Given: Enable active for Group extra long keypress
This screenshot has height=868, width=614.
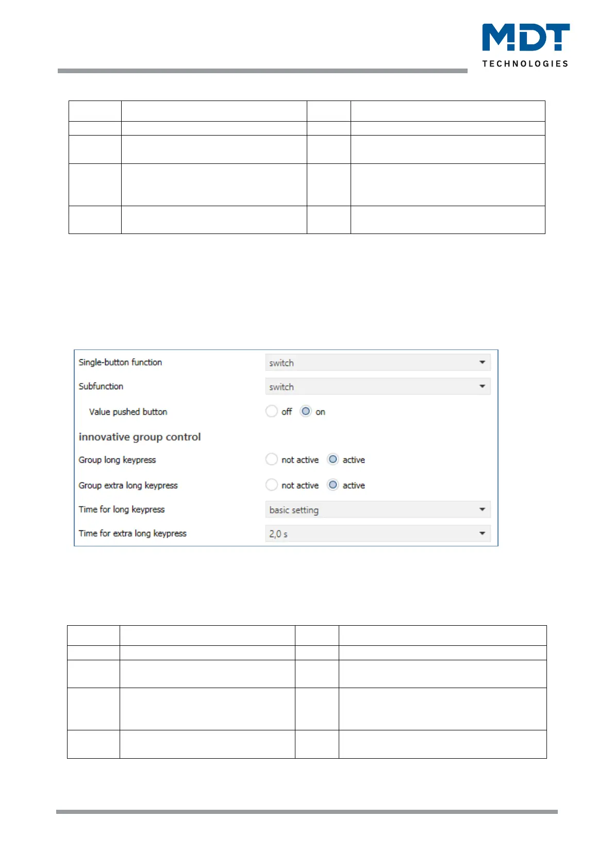Looking at the screenshot, I should [333, 485].
